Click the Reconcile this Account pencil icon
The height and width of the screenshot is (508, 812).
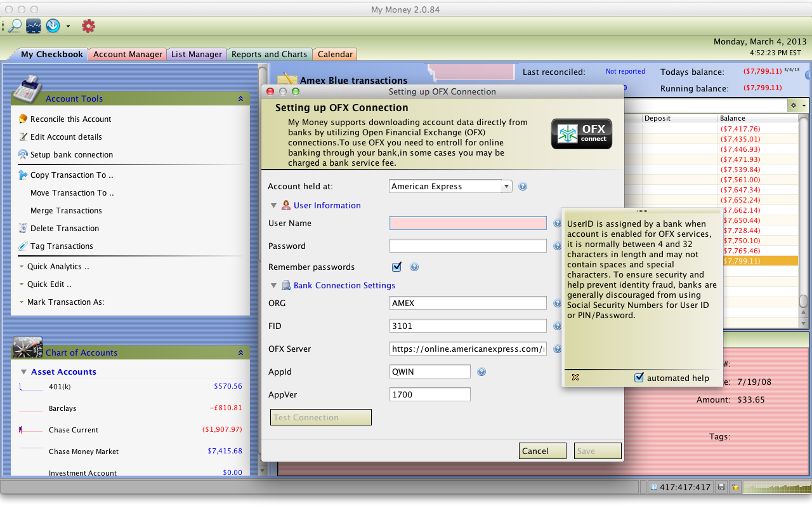click(x=23, y=119)
